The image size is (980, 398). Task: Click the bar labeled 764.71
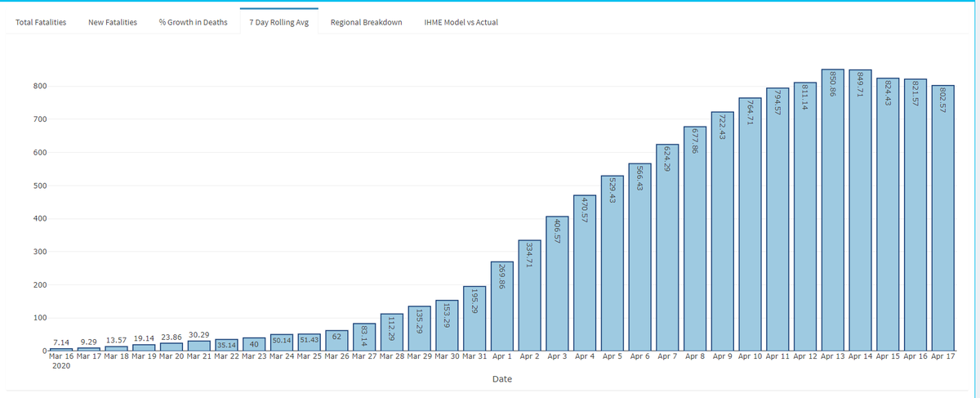tap(750, 224)
